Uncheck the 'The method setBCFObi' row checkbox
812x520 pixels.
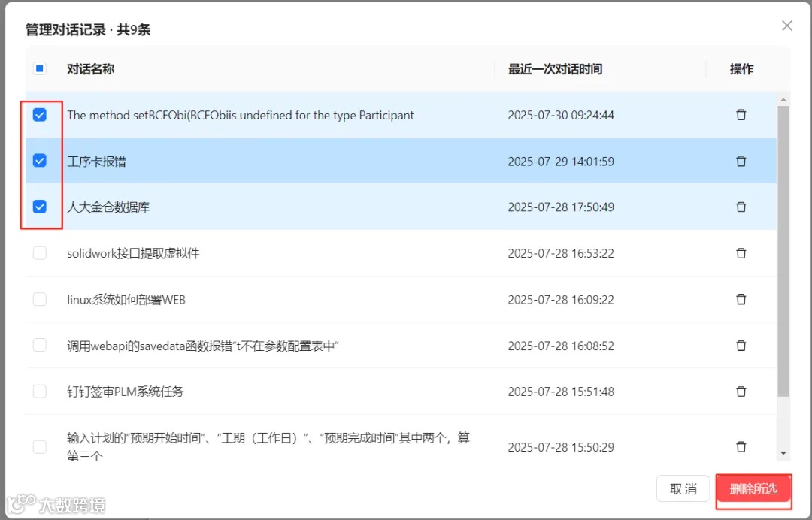(40, 115)
